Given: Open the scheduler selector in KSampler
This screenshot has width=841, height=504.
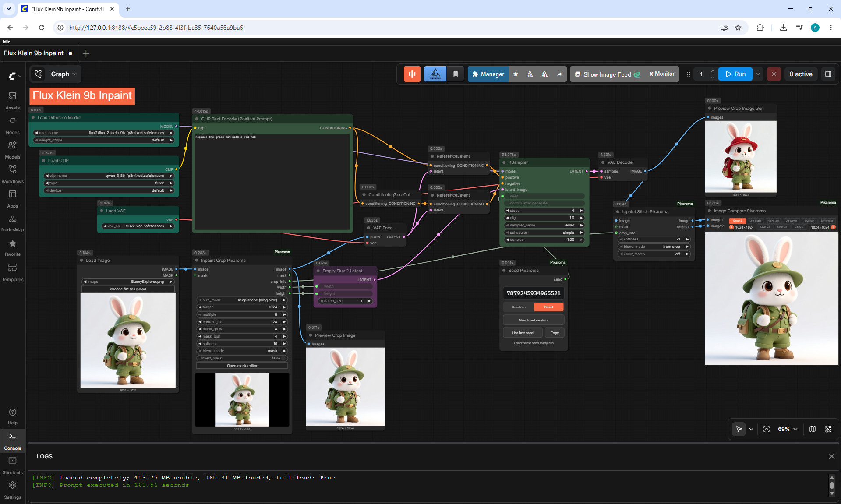Looking at the screenshot, I should [544, 233].
